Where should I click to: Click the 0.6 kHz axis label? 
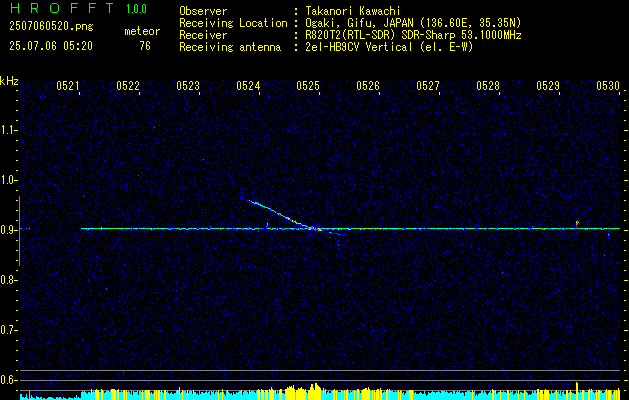[x=8, y=380]
